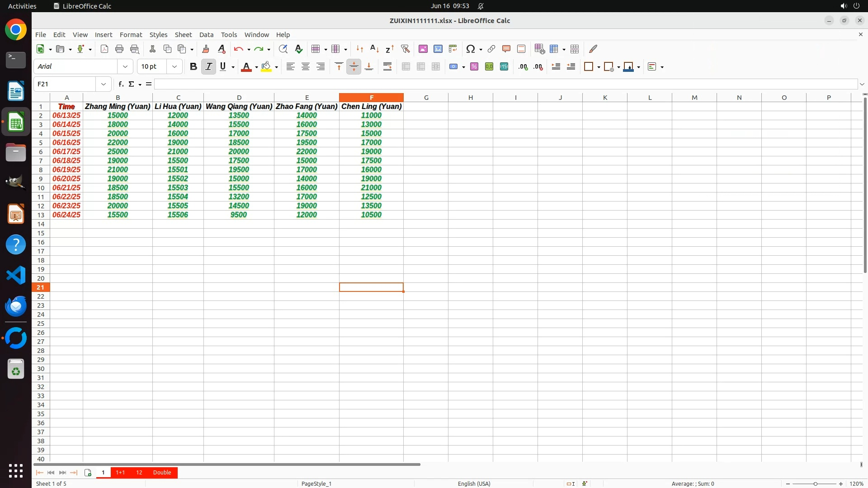
Task: Expand the Arial font name dropdown
Action: click(x=125, y=66)
